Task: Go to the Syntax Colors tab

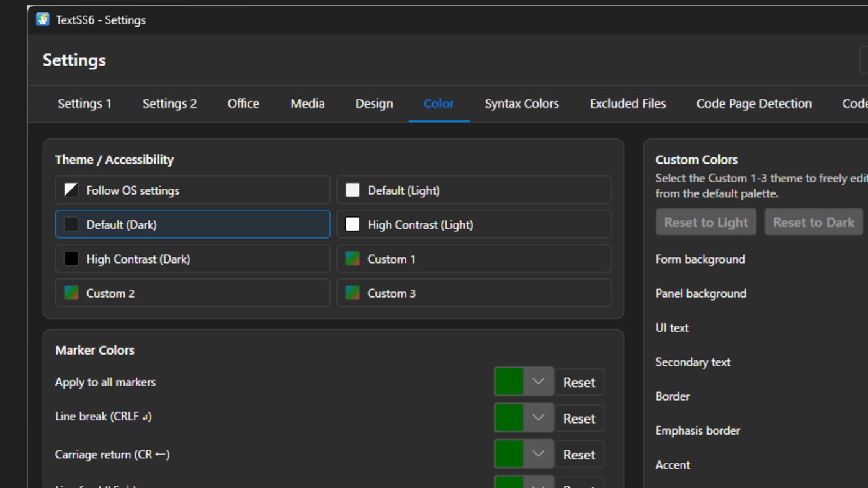Action: point(522,104)
